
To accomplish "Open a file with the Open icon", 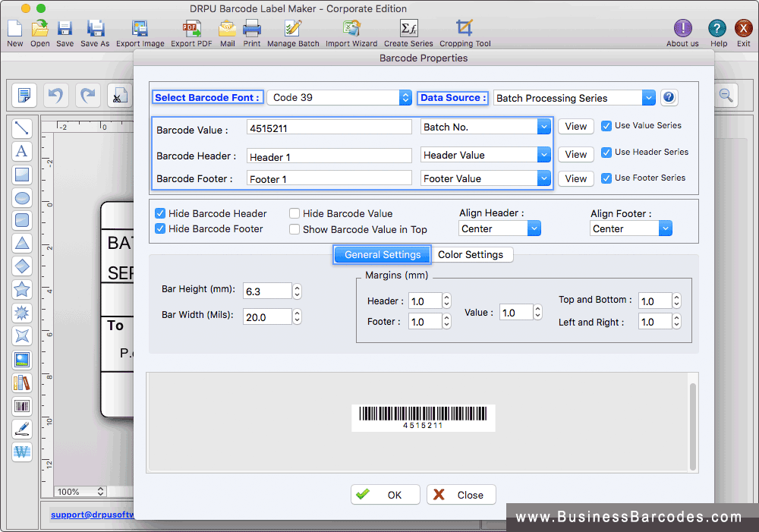I will [x=39, y=29].
